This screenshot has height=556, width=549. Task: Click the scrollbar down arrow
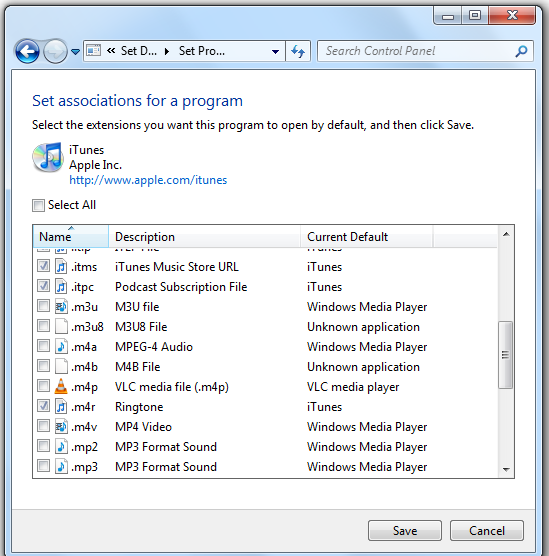click(506, 469)
